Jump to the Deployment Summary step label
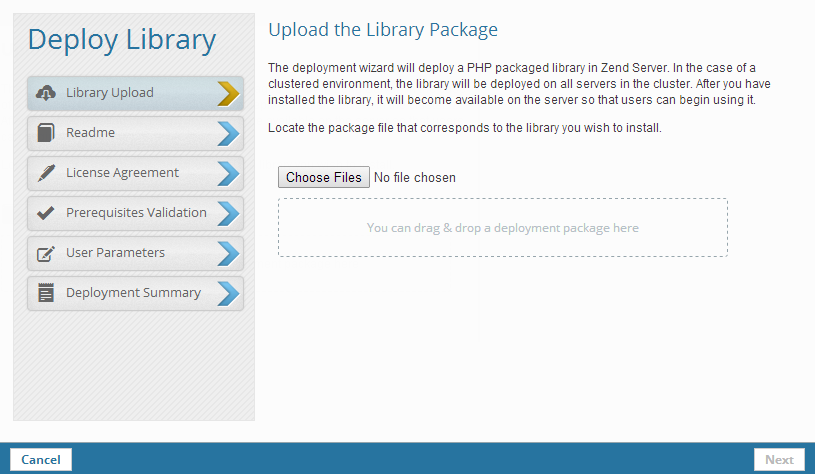Screen dimensions: 815x474 (x=133, y=293)
